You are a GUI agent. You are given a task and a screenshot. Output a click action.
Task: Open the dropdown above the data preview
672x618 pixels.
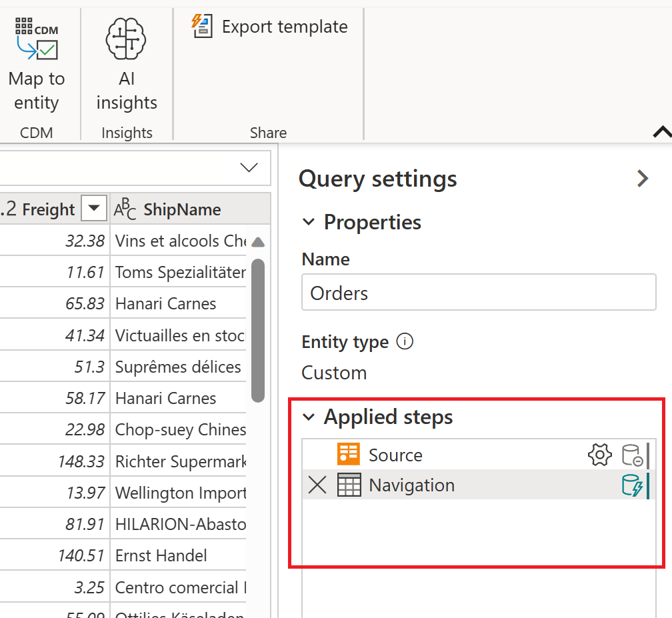tap(248, 168)
